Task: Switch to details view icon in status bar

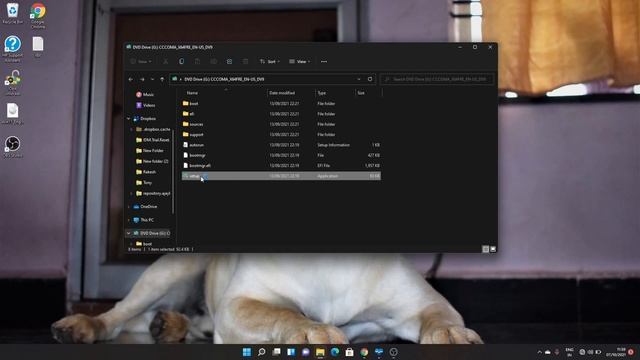Action: [485, 249]
